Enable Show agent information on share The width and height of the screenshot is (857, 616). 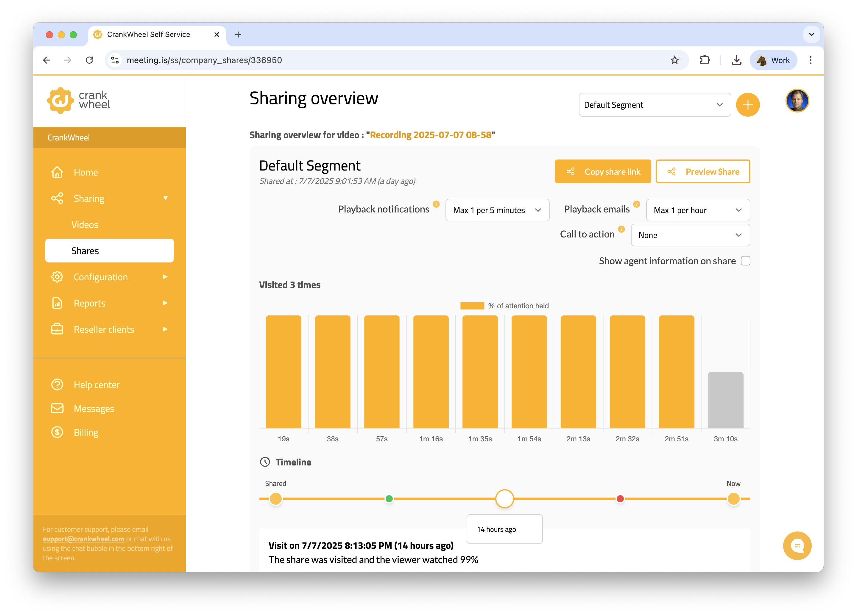(745, 261)
